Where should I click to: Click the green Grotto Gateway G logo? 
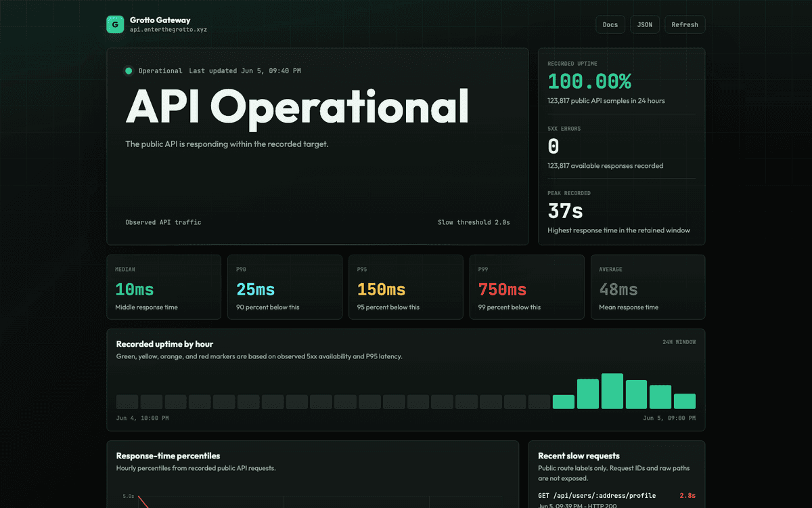(x=116, y=24)
